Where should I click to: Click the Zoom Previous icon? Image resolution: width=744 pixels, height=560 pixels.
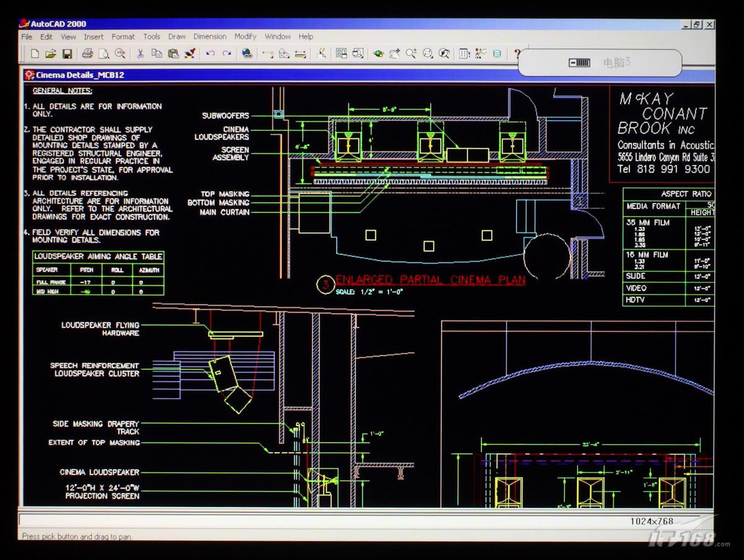[x=444, y=54]
